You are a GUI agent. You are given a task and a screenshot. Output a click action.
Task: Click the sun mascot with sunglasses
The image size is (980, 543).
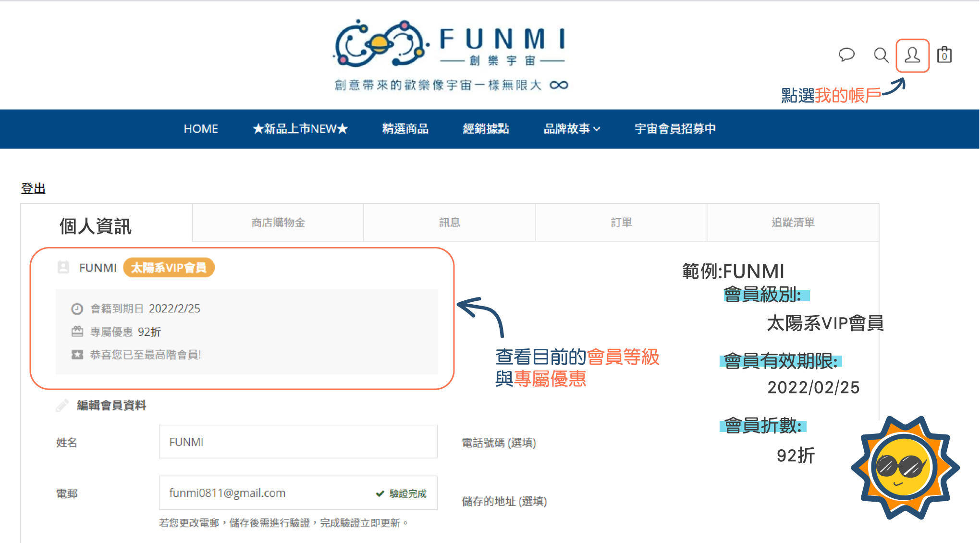coord(905,468)
